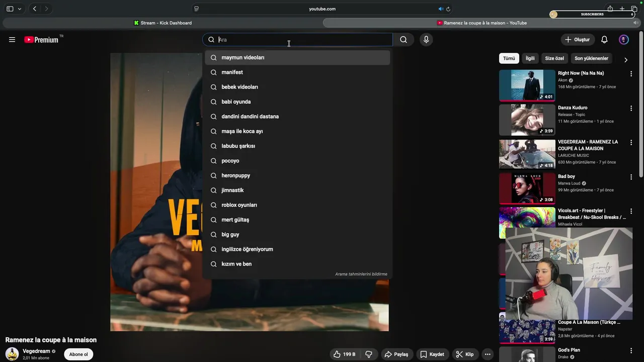This screenshot has height=362, width=644.
Task: Open the Vegedream channel avatar
Action: [x=12, y=354]
